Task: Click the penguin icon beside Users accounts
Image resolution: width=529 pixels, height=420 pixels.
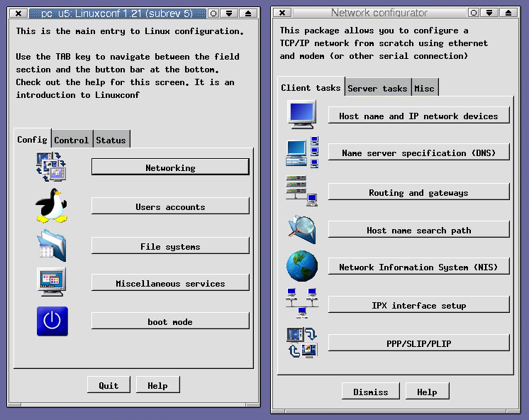Action: (51, 206)
